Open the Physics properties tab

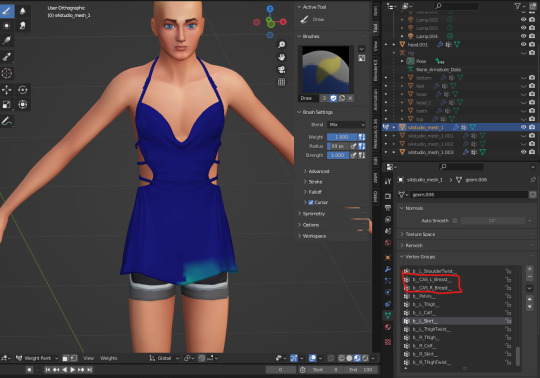pos(388,292)
